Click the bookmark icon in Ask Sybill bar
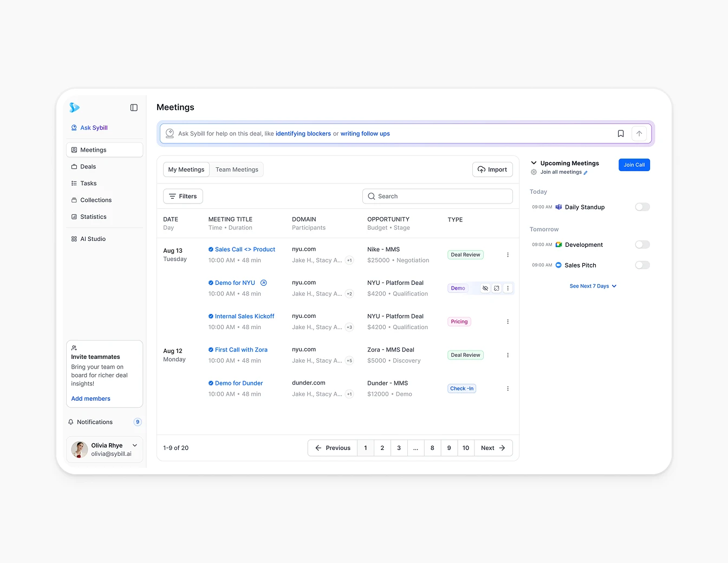728x563 pixels. pyautogui.click(x=621, y=134)
